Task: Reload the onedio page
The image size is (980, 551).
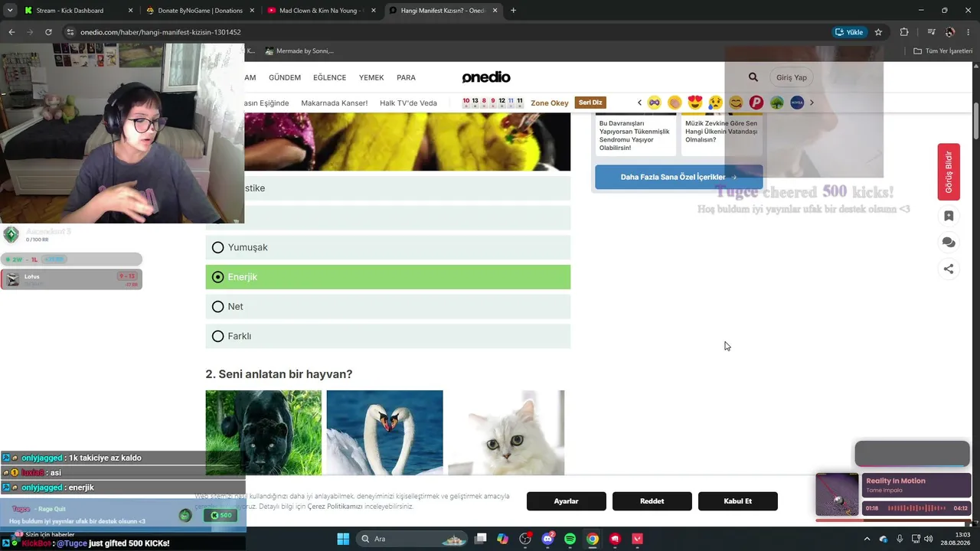Action: pyautogui.click(x=48, y=32)
